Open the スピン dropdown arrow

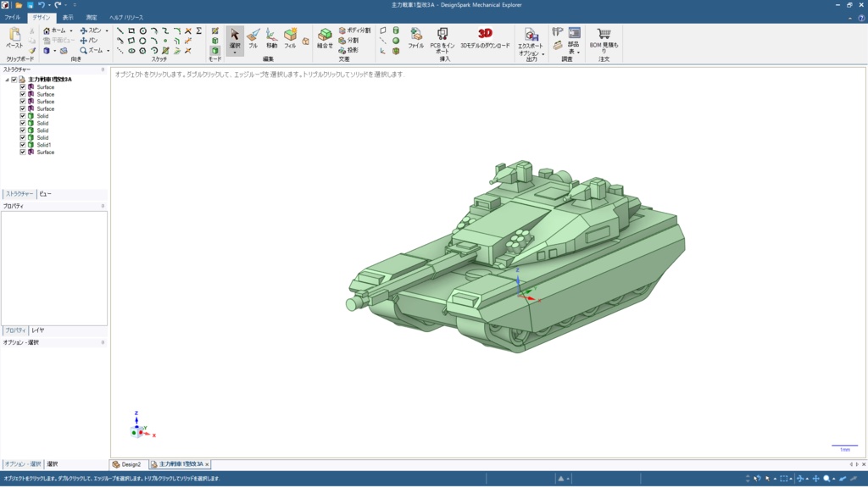coord(107,31)
